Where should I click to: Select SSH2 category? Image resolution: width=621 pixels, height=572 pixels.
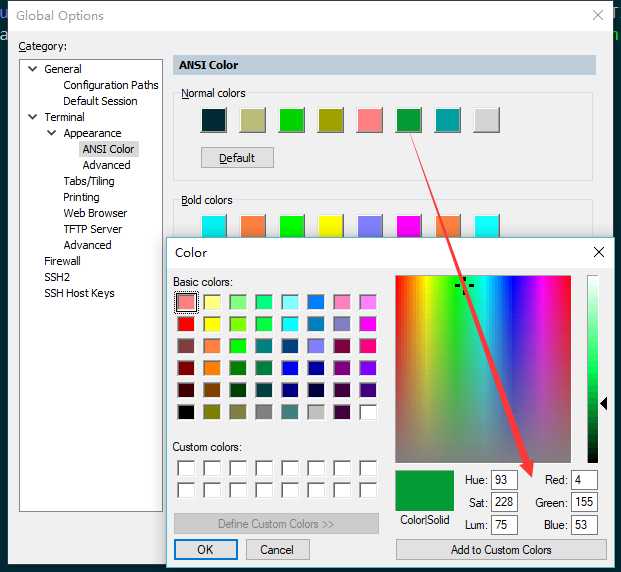(x=57, y=277)
